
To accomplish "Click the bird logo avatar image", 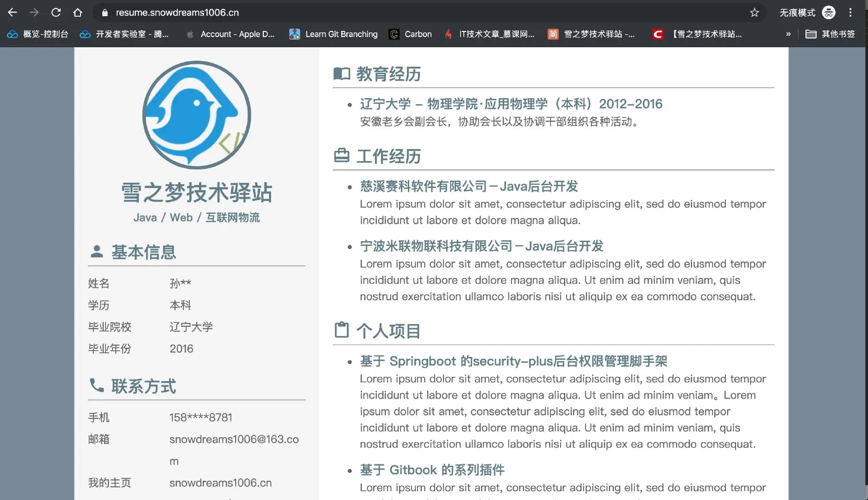I will pyautogui.click(x=196, y=114).
